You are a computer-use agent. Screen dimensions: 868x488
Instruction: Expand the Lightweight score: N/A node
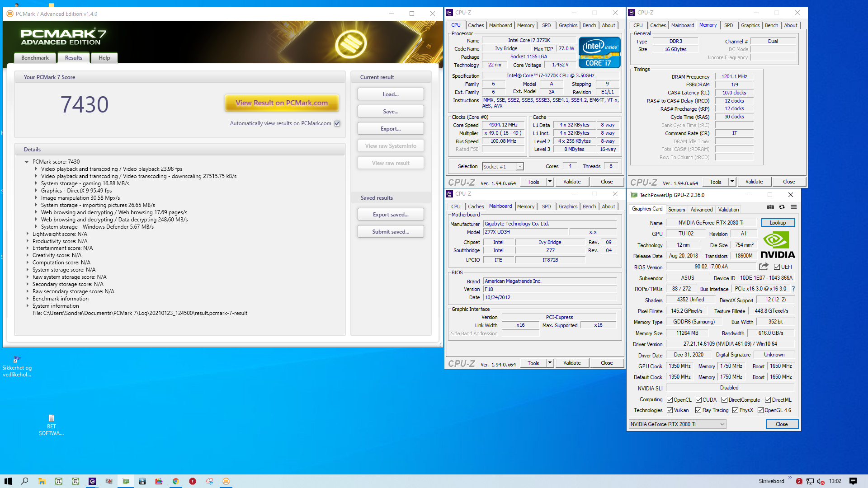tap(28, 234)
